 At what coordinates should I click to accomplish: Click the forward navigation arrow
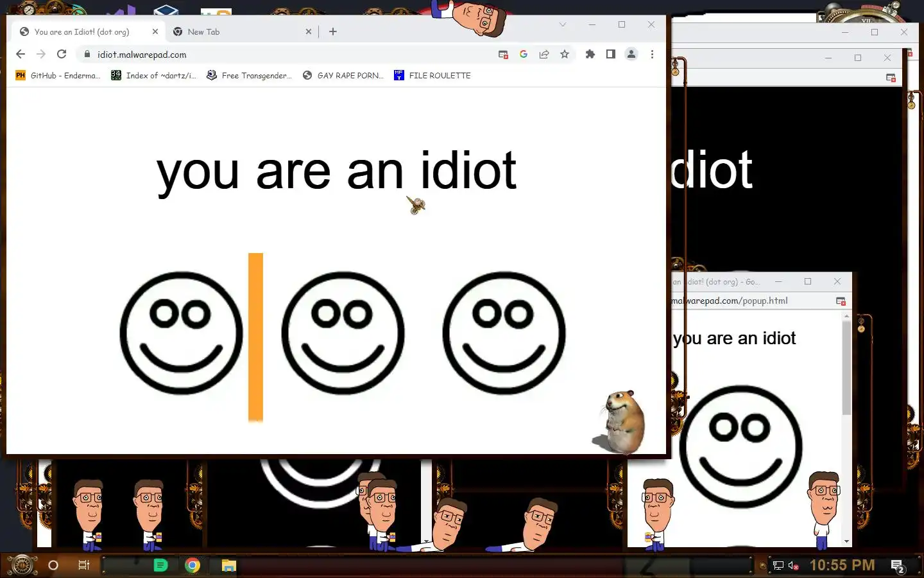tap(41, 55)
